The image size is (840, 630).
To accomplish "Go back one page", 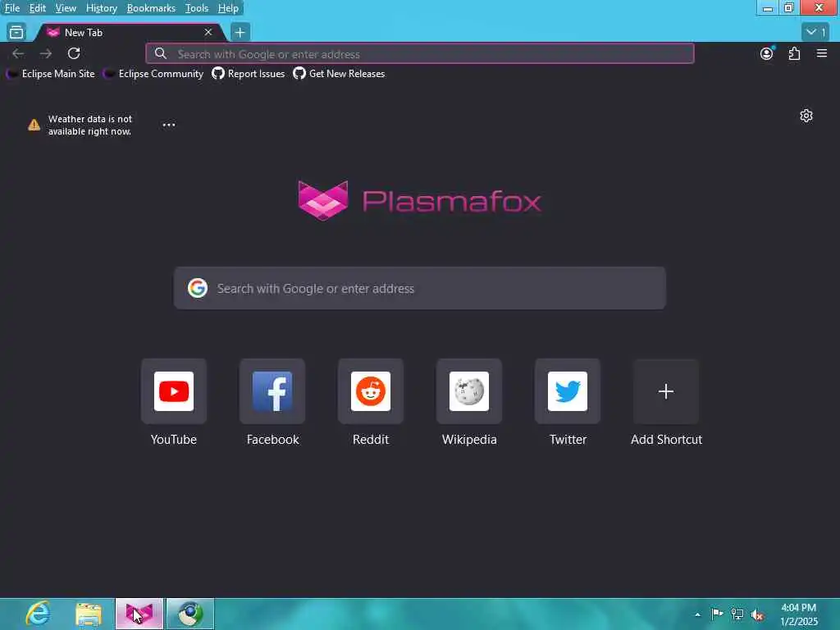I will tap(18, 53).
